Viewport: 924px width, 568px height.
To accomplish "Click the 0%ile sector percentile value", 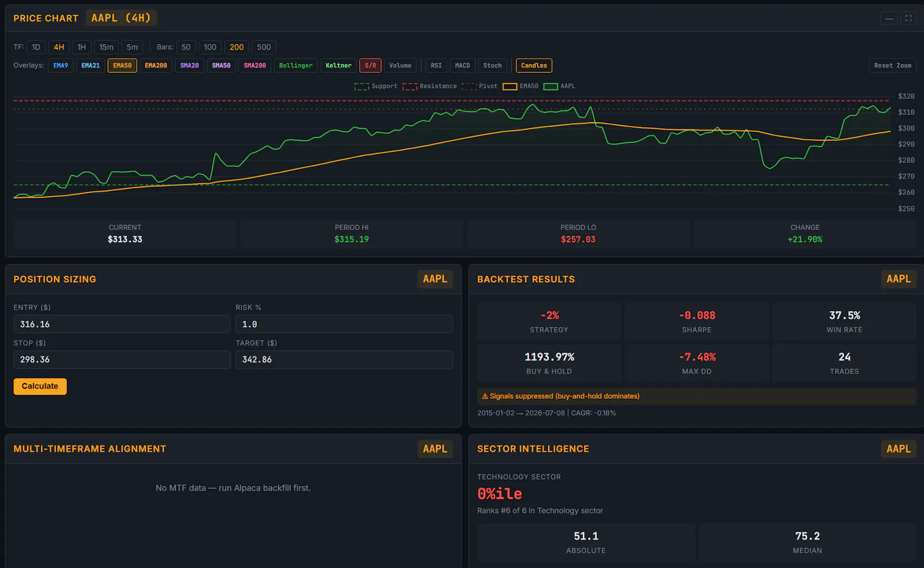I will [x=500, y=494].
